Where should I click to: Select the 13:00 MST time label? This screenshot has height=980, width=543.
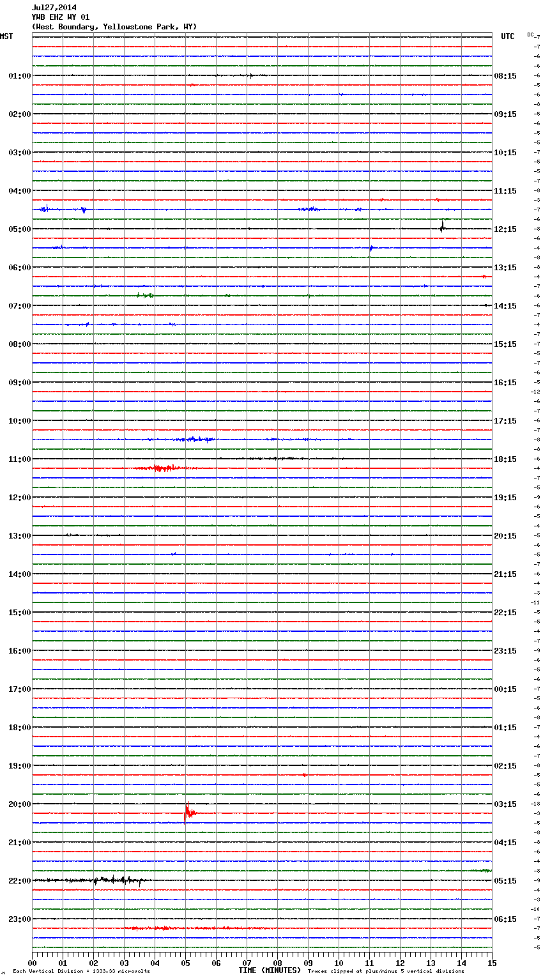click(x=20, y=536)
